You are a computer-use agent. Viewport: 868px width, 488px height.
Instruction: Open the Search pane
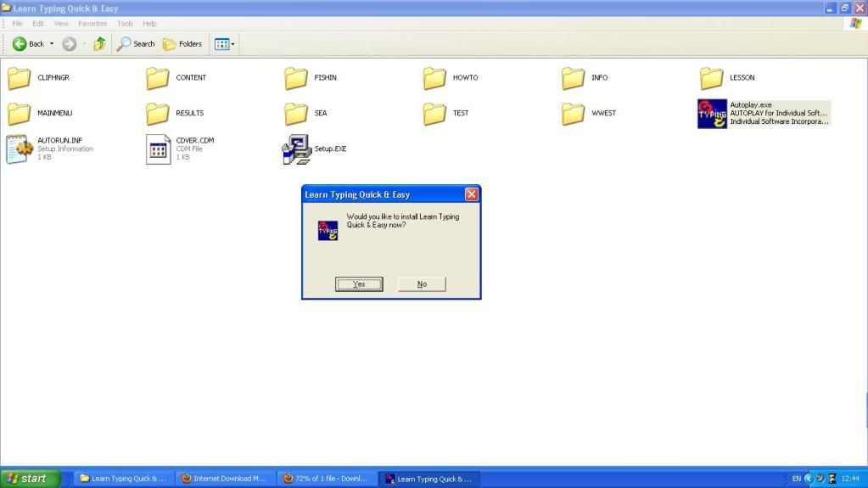(136, 44)
